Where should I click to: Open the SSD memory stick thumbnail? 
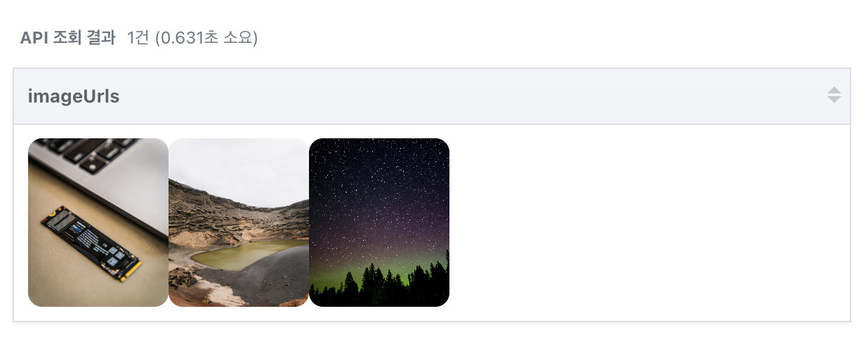[98, 223]
